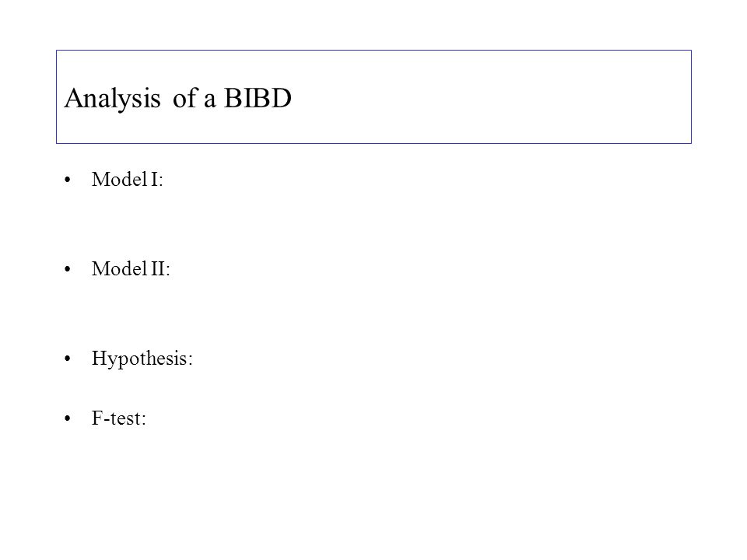Click the word "of" in the title
Viewport: 747px width, 560px height.
click(185, 98)
